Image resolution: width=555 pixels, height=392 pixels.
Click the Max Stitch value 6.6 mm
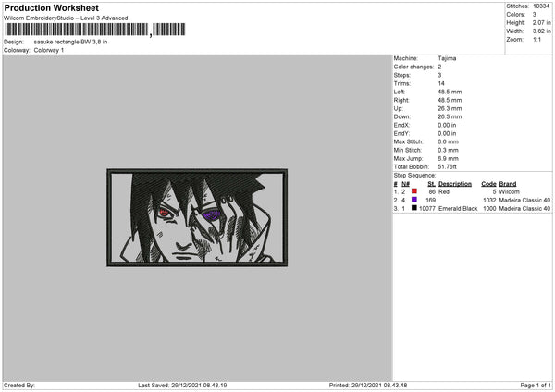[x=448, y=141]
